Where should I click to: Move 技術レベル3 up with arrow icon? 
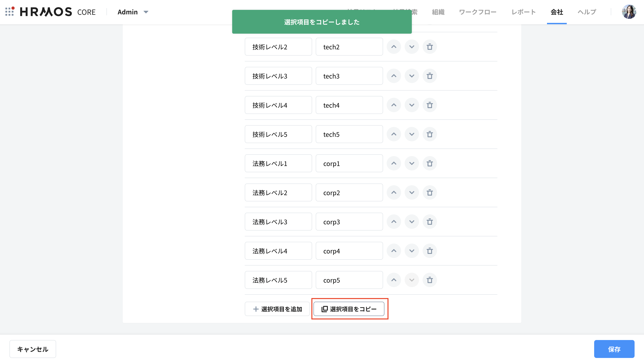point(393,76)
